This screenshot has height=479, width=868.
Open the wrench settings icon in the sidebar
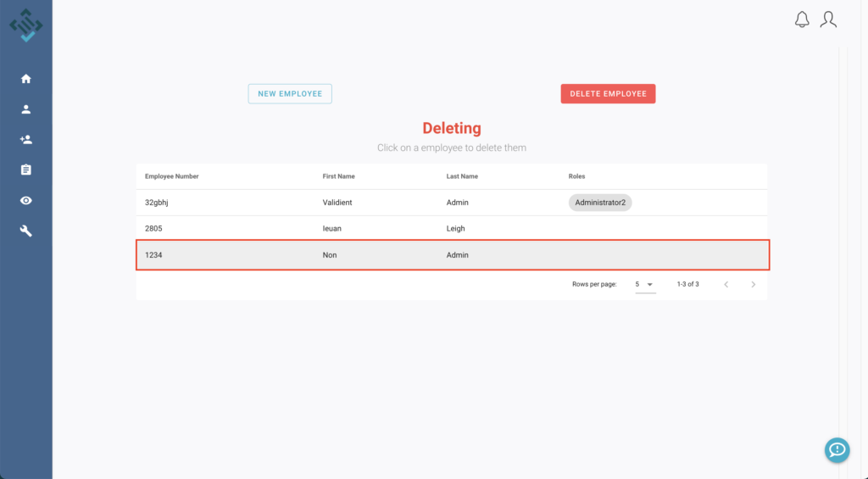[x=26, y=231]
